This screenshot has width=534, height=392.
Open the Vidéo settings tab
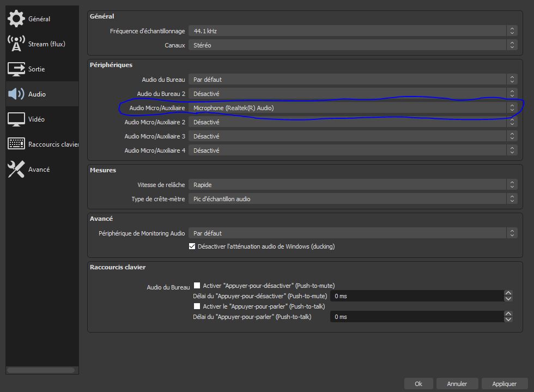(43, 119)
